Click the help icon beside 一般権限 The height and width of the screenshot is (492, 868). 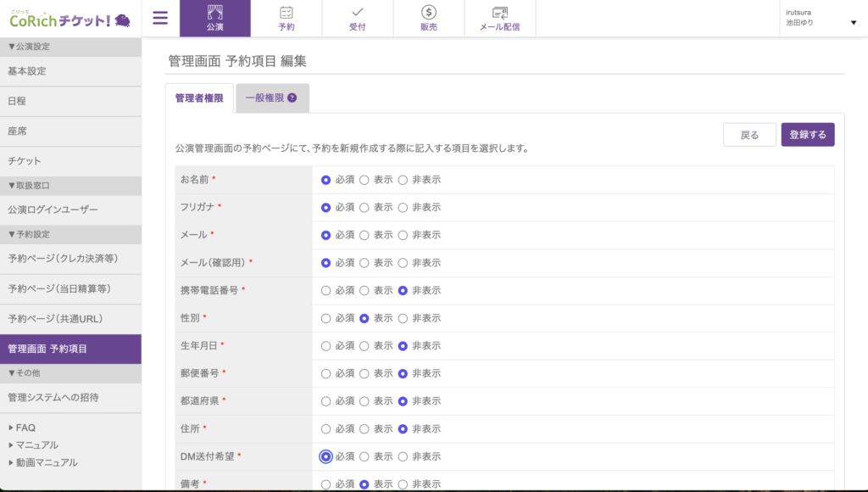pos(292,98)
